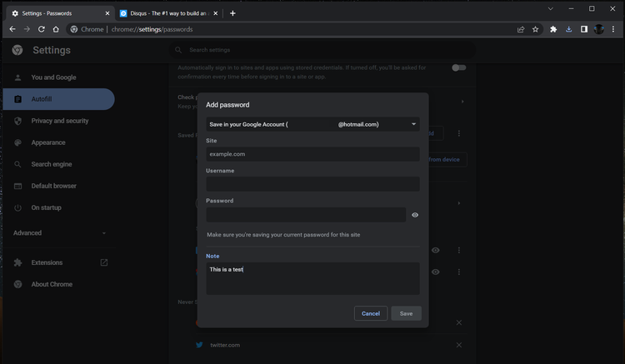
Task: Show password with the eye icon
Action: 415,215
